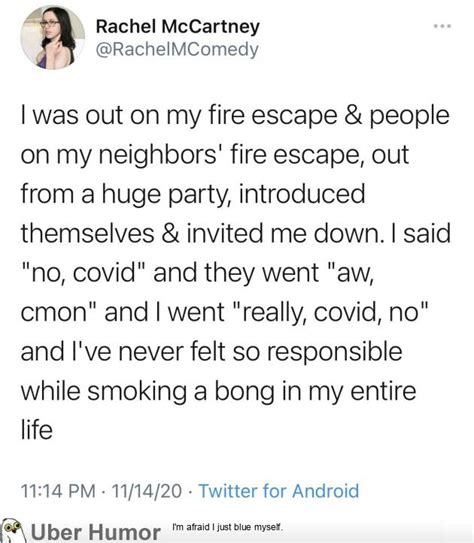This screenshot has width=474, height=543.
Task: Click the Rachel McCartney display name
Action: [x=178, y=27]
